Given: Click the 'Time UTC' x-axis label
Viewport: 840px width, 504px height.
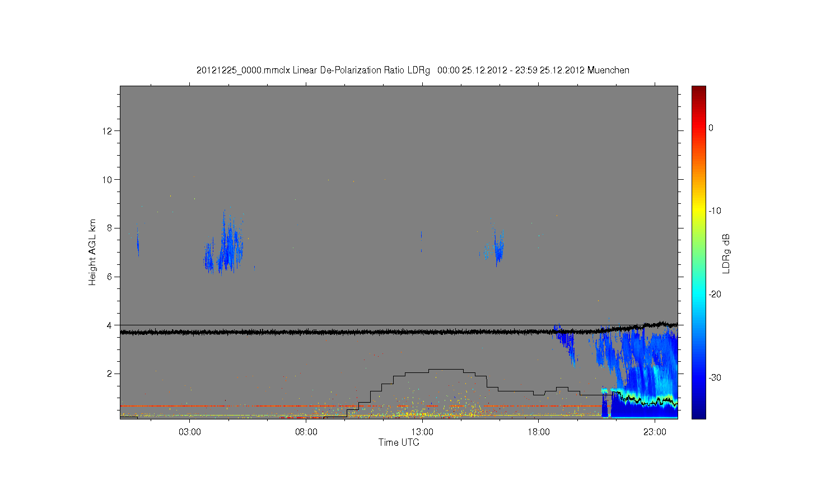Looking at the screenshot, I should coord(399,442).
